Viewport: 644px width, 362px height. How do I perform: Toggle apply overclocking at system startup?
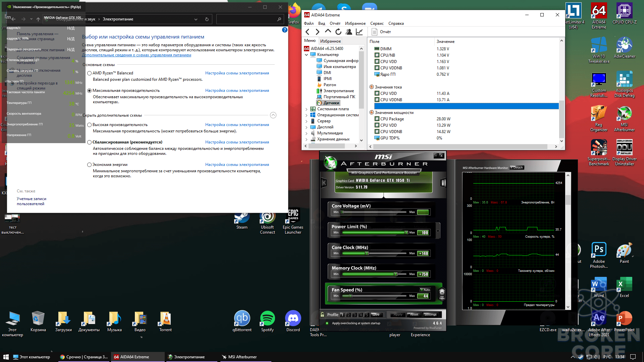pyautogui.click(x=327, y=323)
